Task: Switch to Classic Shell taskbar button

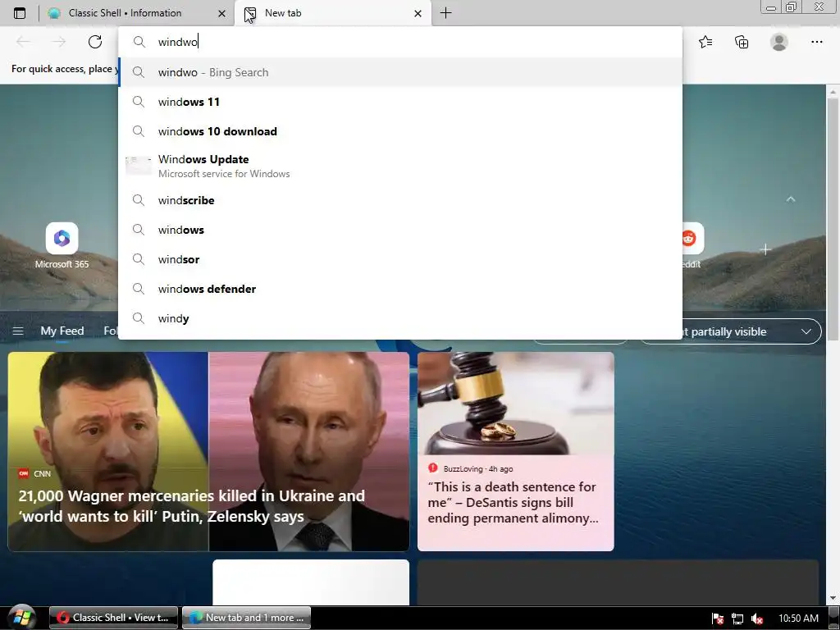Action: coord(113,618)
